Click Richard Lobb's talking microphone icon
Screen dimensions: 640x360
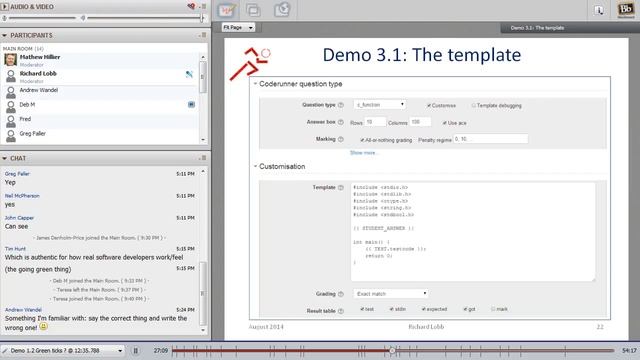coord(189,74)
